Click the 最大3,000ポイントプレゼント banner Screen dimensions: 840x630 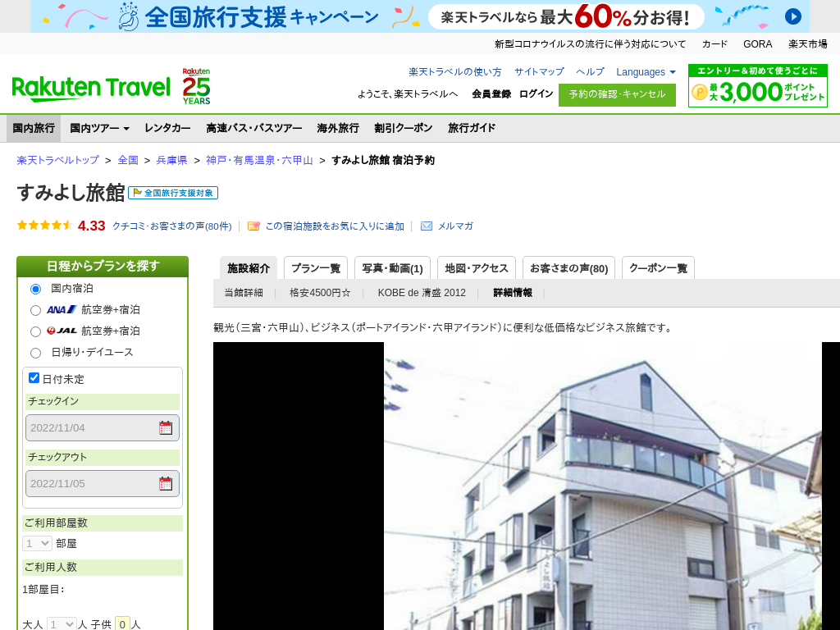coord(757,85)
